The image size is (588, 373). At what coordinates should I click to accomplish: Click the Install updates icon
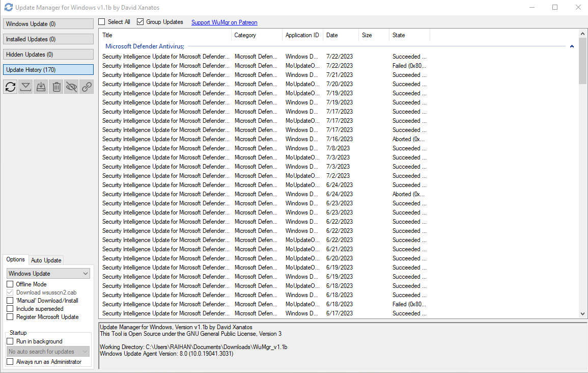41,87
